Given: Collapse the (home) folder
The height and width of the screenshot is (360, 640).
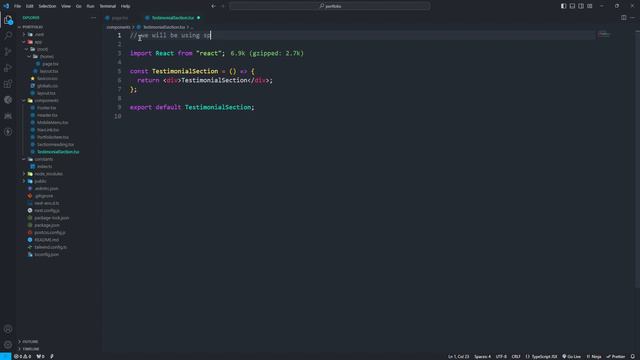Looking at the screenshot, I should 47,56.
